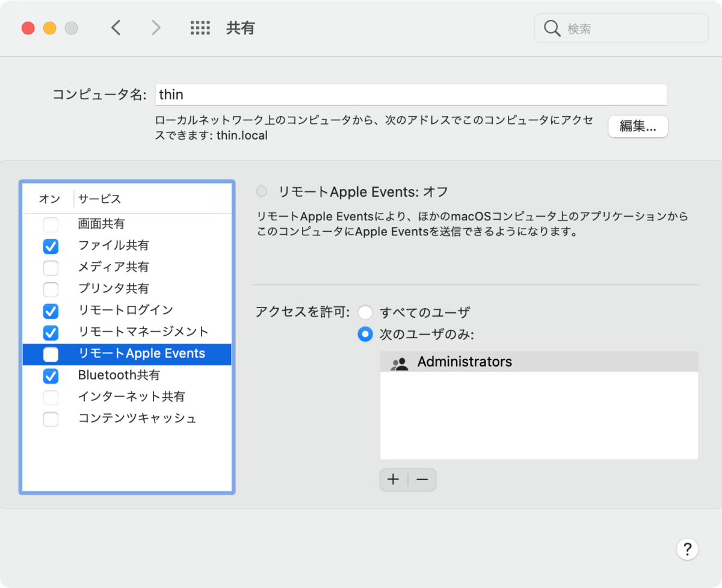Click the yellow minimize window button
Screen dimensions: 722x588
[50, 28]
